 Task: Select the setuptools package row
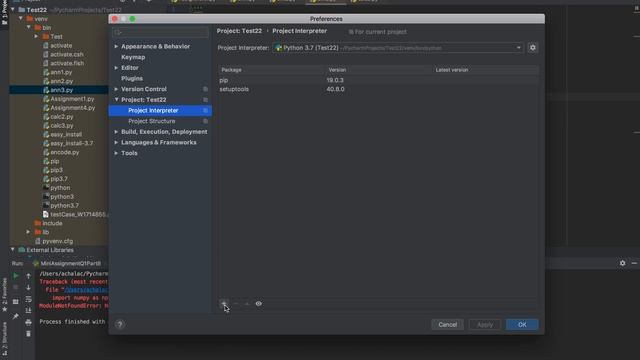click(x=378, y=89)
